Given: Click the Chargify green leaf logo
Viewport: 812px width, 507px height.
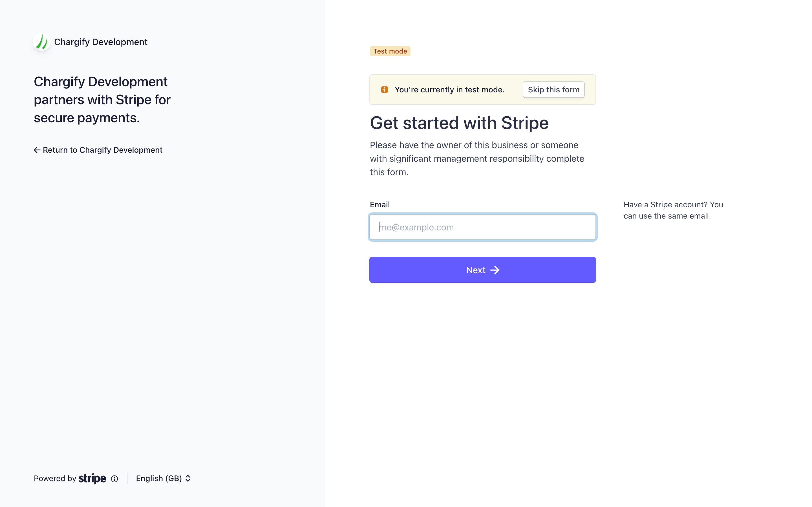Looking at the screenshot, I should pyautogui.click(x=42, y=42).
